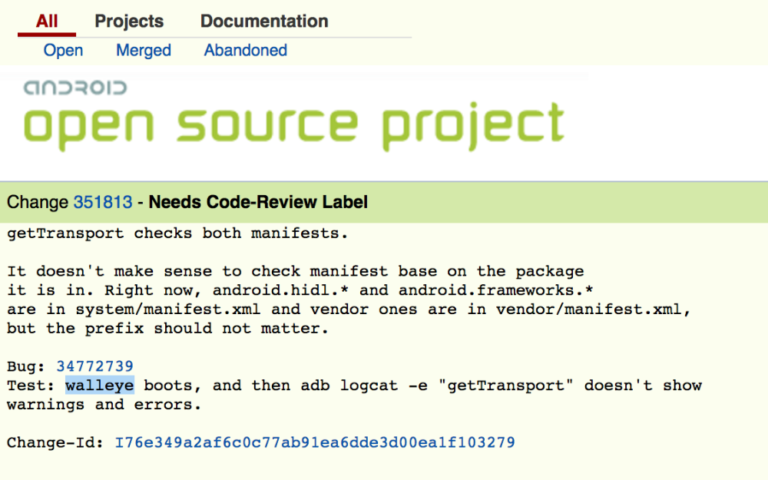Screen dimensions: 768x480
Task: Click the "Change-Id:" label text
Action: [55, 441]
